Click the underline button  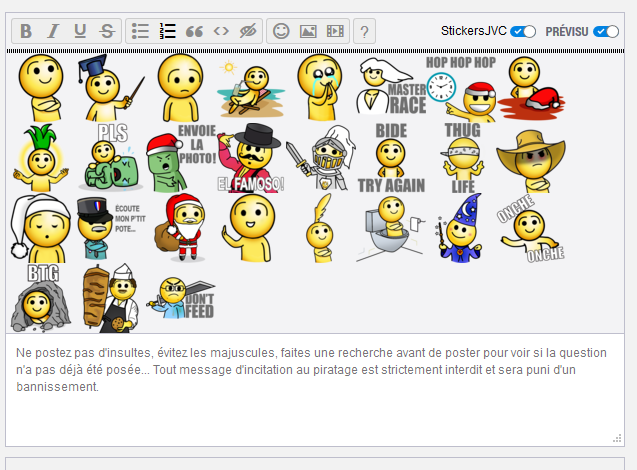click(x=80, y=31)
